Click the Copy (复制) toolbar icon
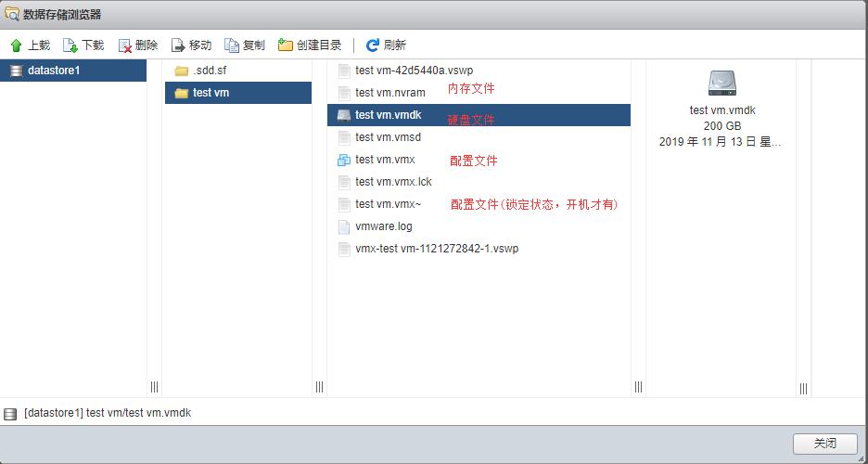The image size is (868, 464). pyautogui.click(x=232, y=45)
